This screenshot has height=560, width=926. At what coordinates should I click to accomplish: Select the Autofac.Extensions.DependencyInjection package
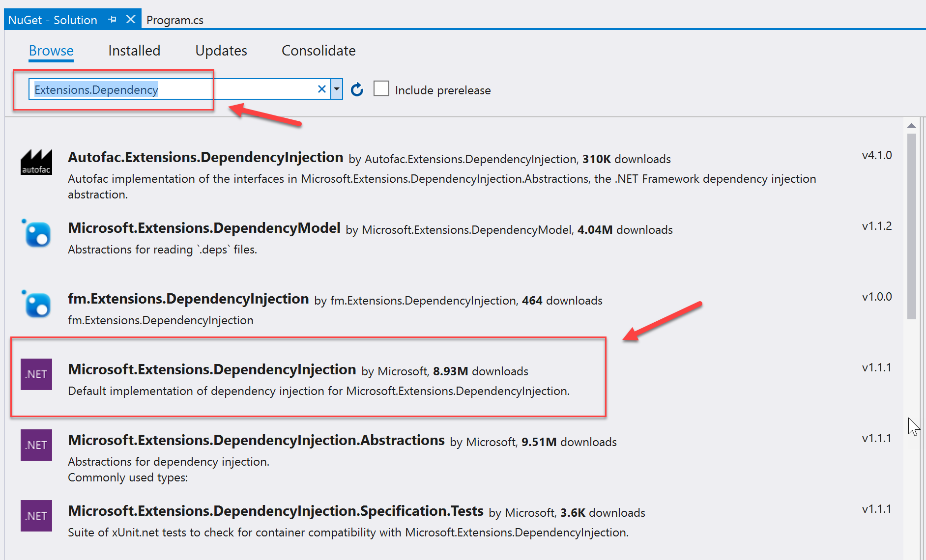[x=205, y=157]
